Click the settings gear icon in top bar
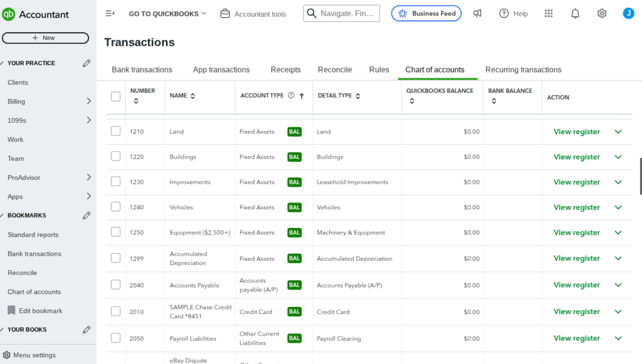 601,13
